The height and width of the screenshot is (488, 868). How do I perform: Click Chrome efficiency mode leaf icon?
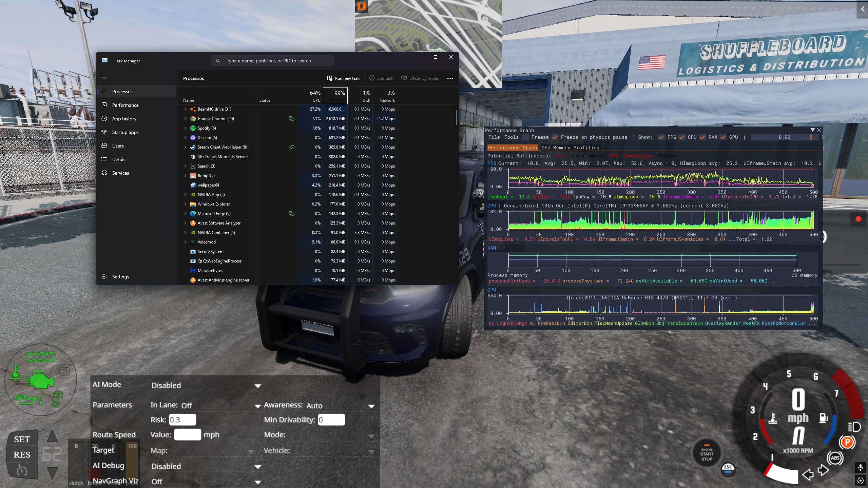pos(292,119)
